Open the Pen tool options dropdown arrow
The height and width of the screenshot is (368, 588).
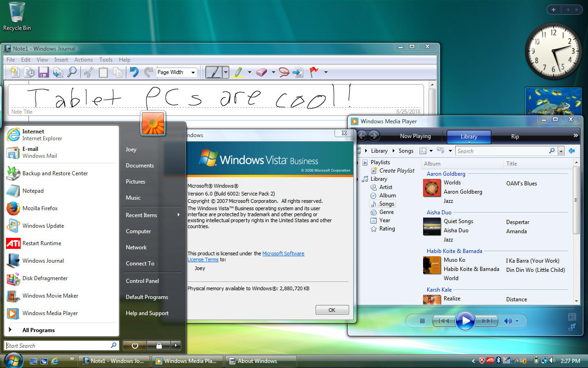point(226,72)
